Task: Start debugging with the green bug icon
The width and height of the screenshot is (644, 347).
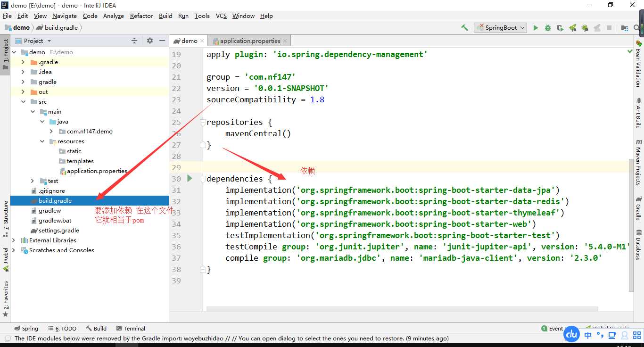Action: click(548, 28)
